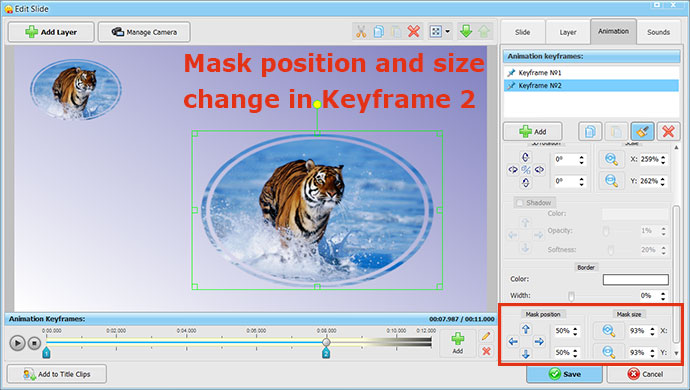Toggle the Shadow checkbox
Image resolution: width=690 pixels, height=390 pixels.
point(520,203)
